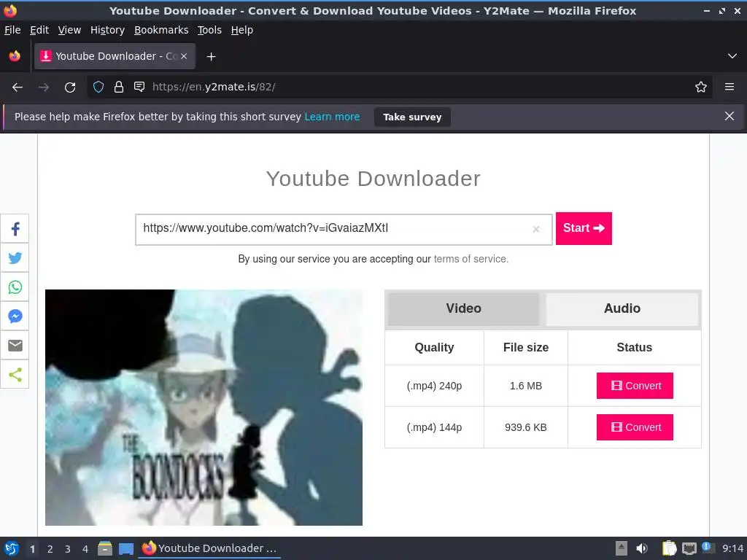Open site permissions icon in address bar
Viewport: 747px width, 560px height.
(139, 87)
